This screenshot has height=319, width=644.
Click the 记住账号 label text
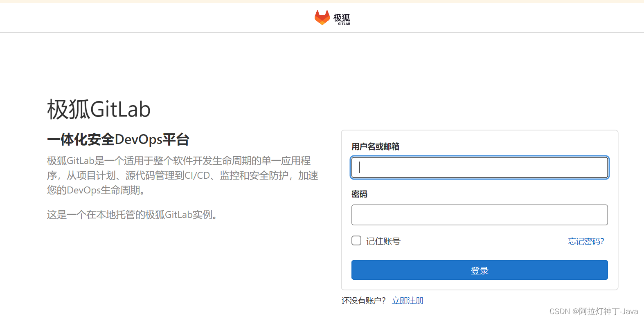point(383,241)
